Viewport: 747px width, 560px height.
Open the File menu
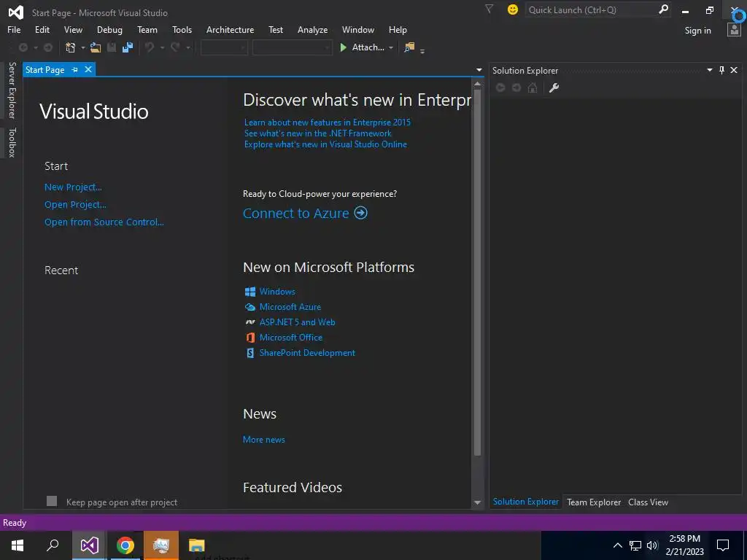pyautogui.click(x=14, y=29)
